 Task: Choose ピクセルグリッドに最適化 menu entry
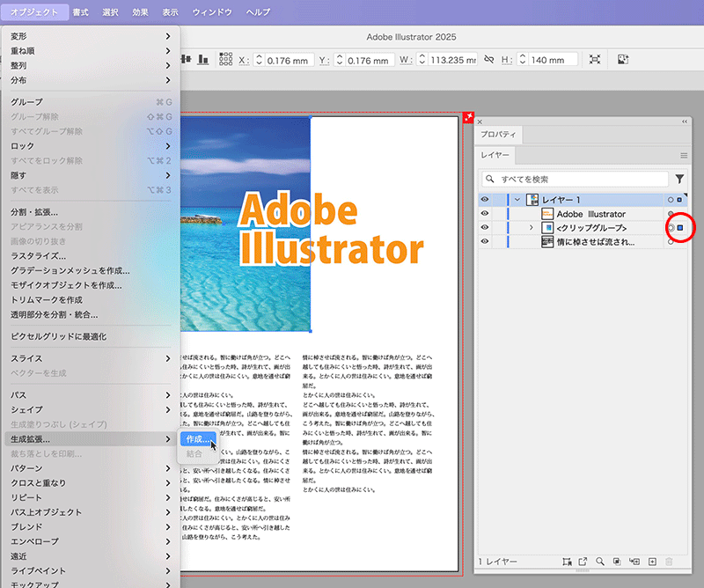91,336
